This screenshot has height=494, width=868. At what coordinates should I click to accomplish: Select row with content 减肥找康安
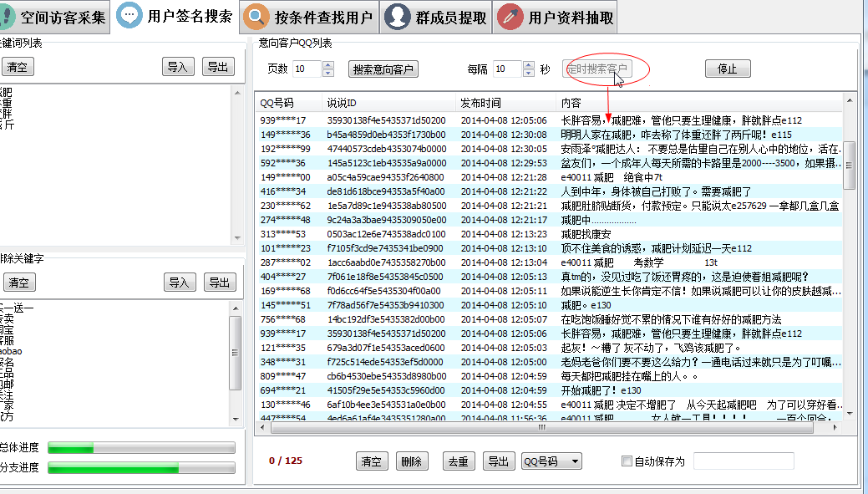551,234
